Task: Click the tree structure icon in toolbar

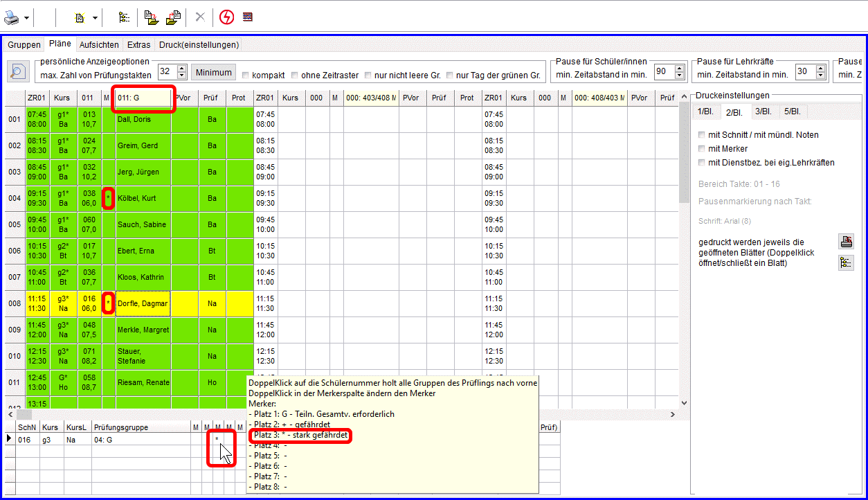Action: (124, 17)
